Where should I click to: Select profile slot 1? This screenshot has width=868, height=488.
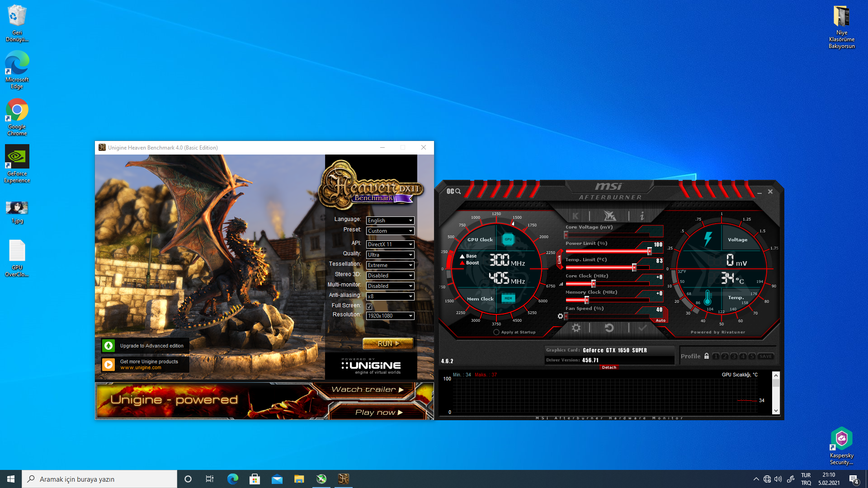(x=716, y=357)
